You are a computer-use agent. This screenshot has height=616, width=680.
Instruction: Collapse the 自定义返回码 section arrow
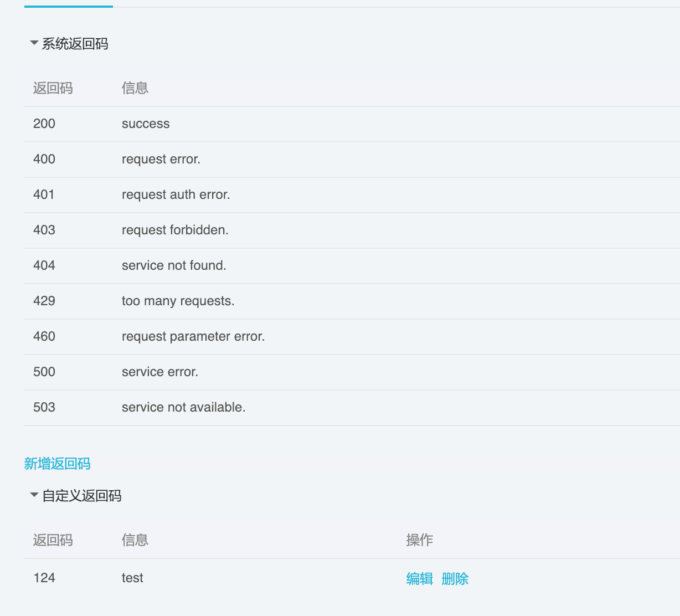(x=34, y=495)
